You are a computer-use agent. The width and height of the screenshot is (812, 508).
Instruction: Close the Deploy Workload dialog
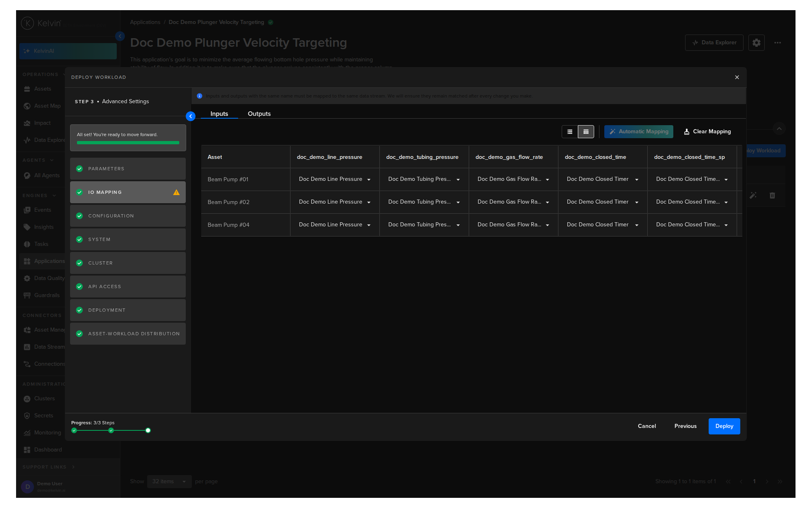pos(737,77)
